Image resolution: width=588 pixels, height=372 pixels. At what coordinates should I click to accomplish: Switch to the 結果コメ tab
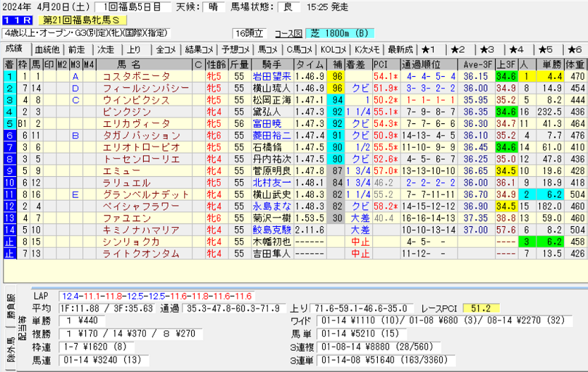[x=199, y=49]
